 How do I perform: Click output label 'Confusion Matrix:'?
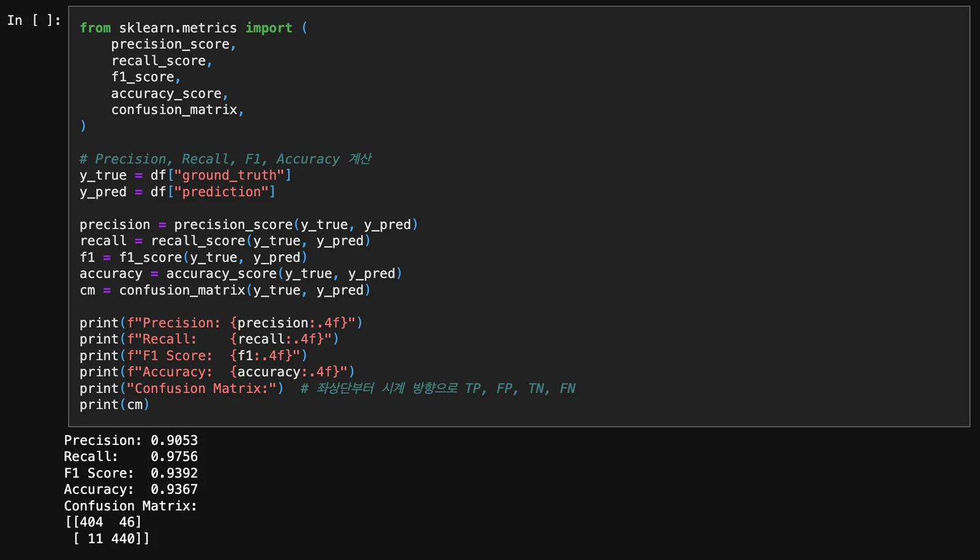coord(130,506)
